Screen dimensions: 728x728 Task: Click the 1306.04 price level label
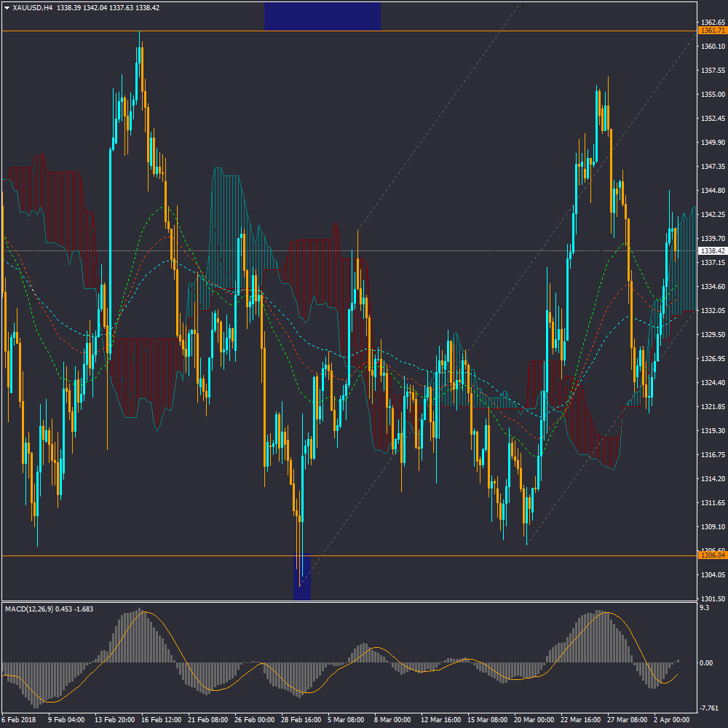tap(711, 555)
